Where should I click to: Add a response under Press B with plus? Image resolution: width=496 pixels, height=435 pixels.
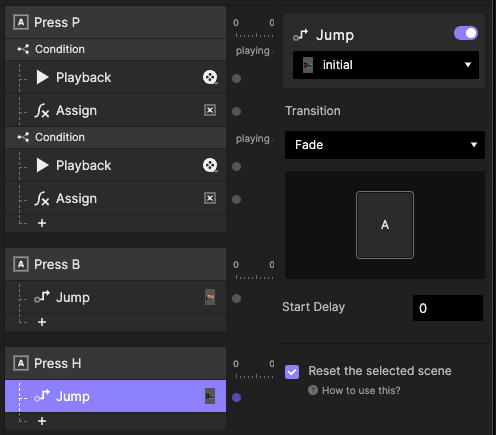(42, 322)
